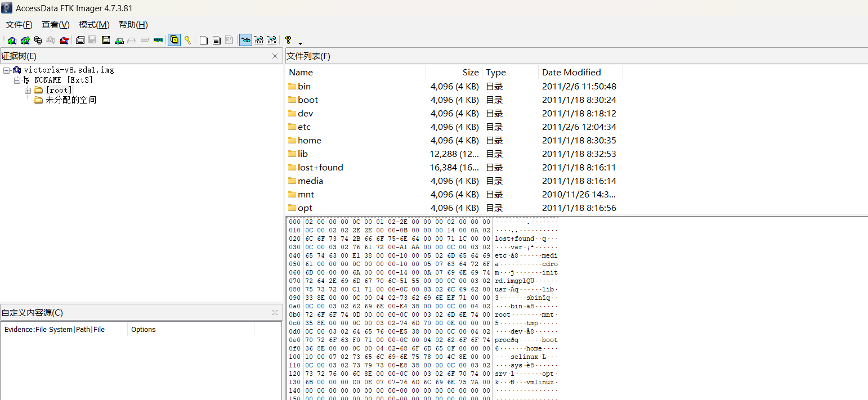Switch viewer to HEX mode icon

click(272, 41)
